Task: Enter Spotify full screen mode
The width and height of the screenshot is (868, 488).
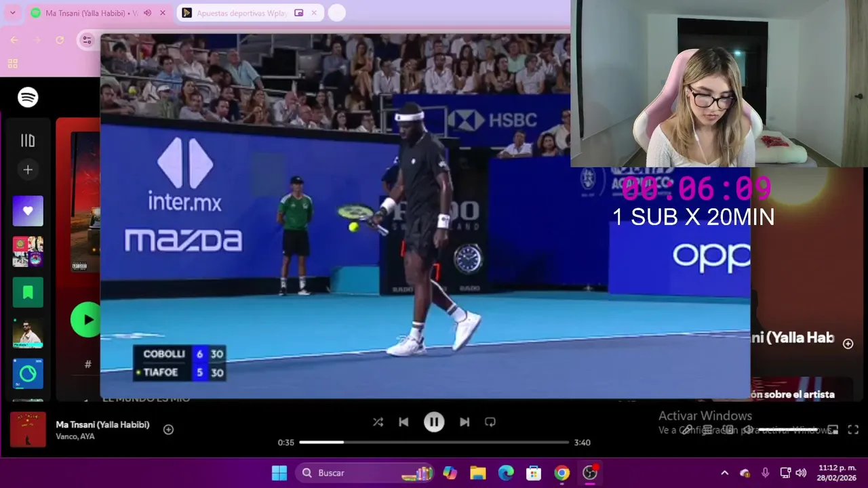Action: tap(853, 430)
